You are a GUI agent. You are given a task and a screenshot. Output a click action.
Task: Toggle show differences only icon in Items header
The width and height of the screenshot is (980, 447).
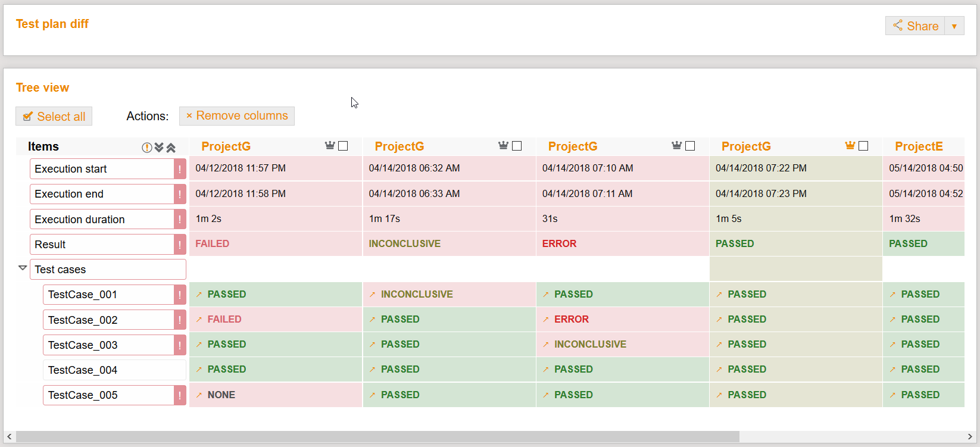(x=146, y=148)
